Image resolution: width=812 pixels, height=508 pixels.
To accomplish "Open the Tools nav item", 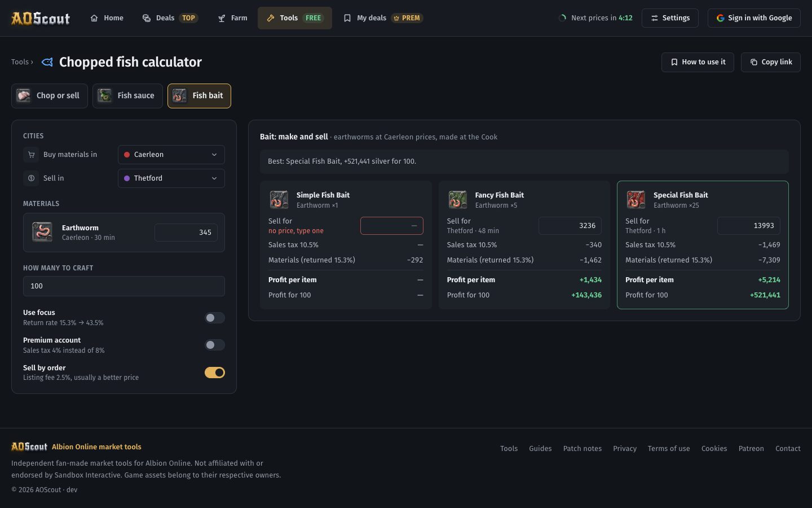I will pyautogui.click(x=295, y=18).
